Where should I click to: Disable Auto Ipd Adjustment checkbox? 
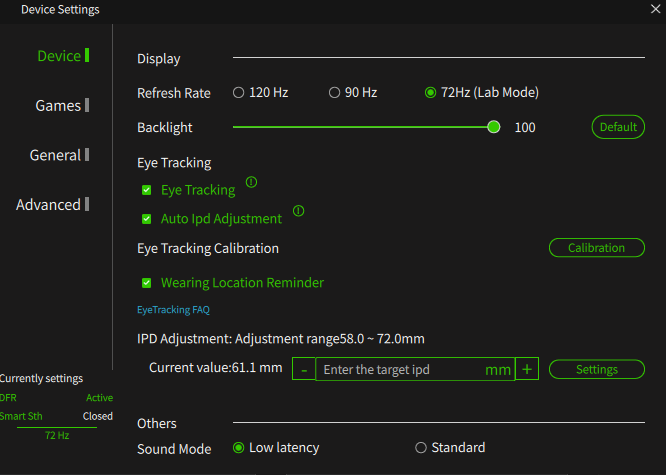tap(147, 219)
